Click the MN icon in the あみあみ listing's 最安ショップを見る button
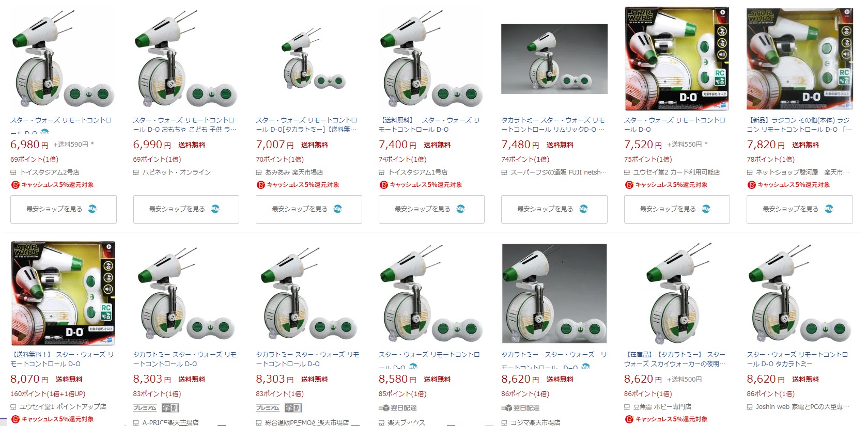 tap(338, 209)
